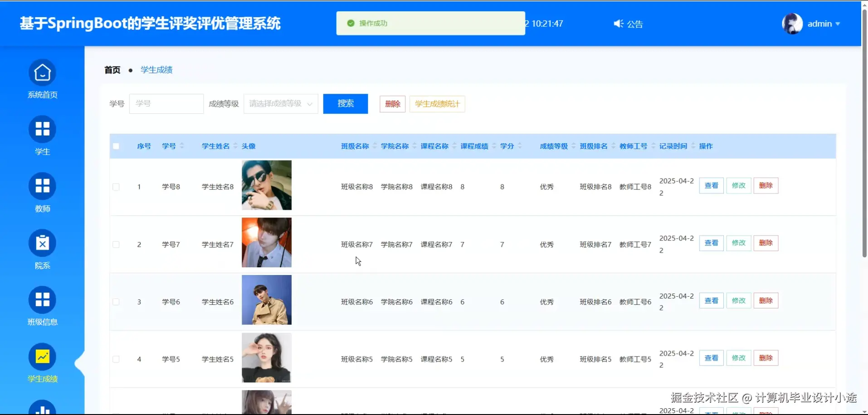868x415 pixels.
Task: Click the blue 搜索 button
Action: pyautogui.click(x=346, y=104)
